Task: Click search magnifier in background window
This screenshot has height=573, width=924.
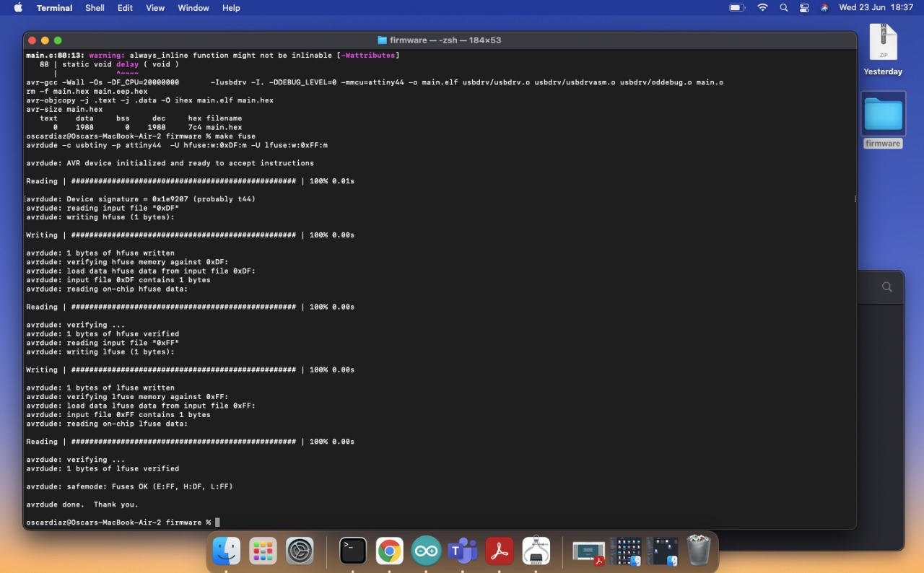Action: (x=887, y=287)
